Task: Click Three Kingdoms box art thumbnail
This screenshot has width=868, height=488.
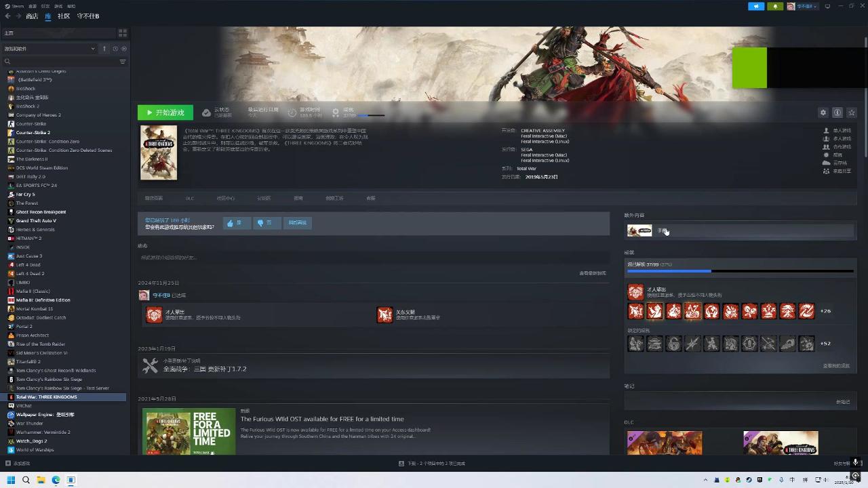Action: [x=159, y=152]
